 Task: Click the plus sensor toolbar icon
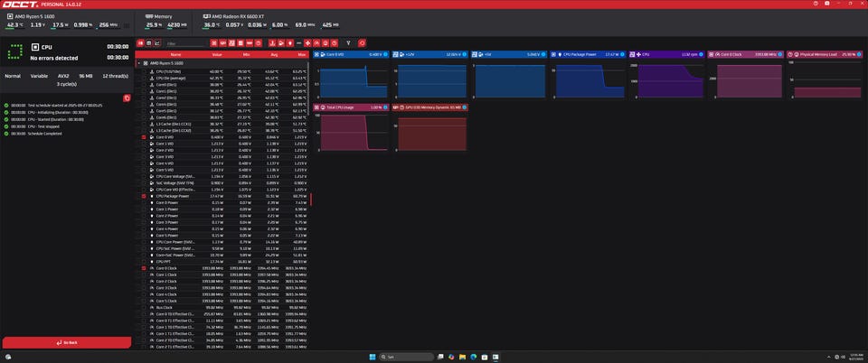[307, 42]
